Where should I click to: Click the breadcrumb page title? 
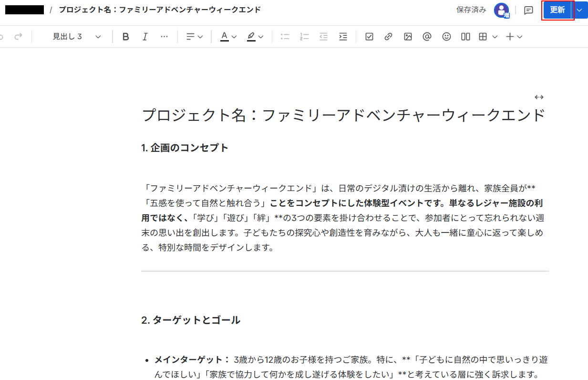pyautogui.click(x=160, y=10)
